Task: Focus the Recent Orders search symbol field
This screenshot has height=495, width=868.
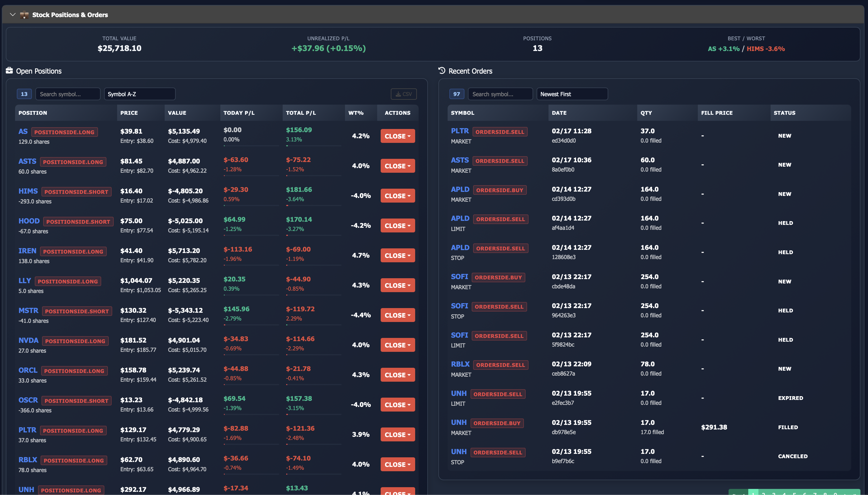Action: (x=500, y=94)
